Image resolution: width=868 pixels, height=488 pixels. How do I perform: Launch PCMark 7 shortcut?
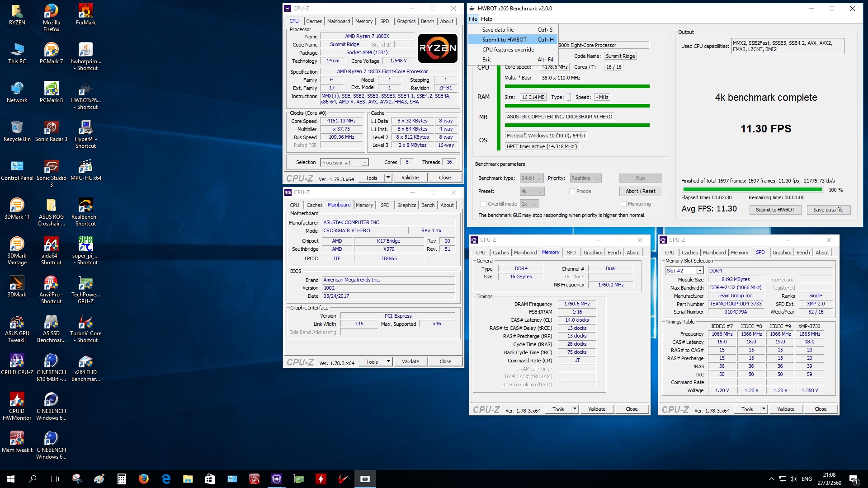[51, 53]
